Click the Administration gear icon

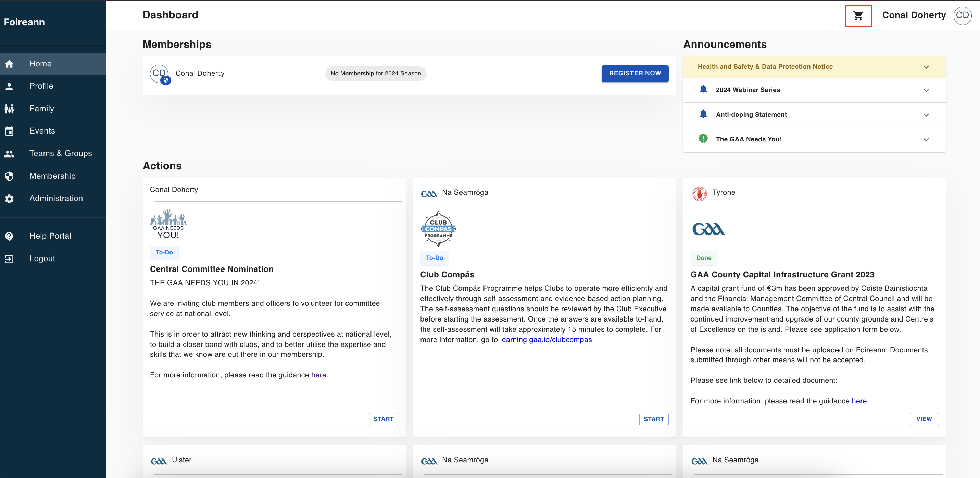[10, 198]
